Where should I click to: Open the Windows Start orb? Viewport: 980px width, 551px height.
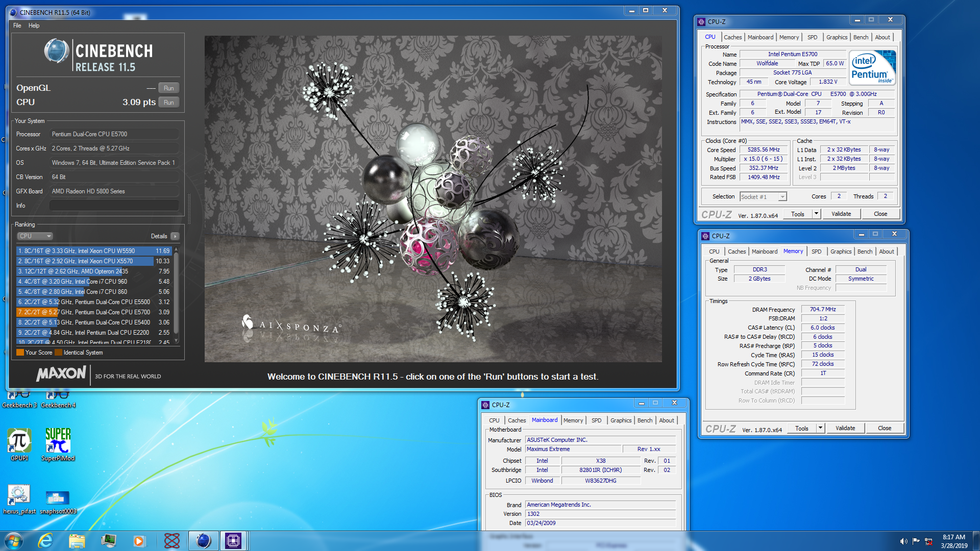(x=14, y=541)
